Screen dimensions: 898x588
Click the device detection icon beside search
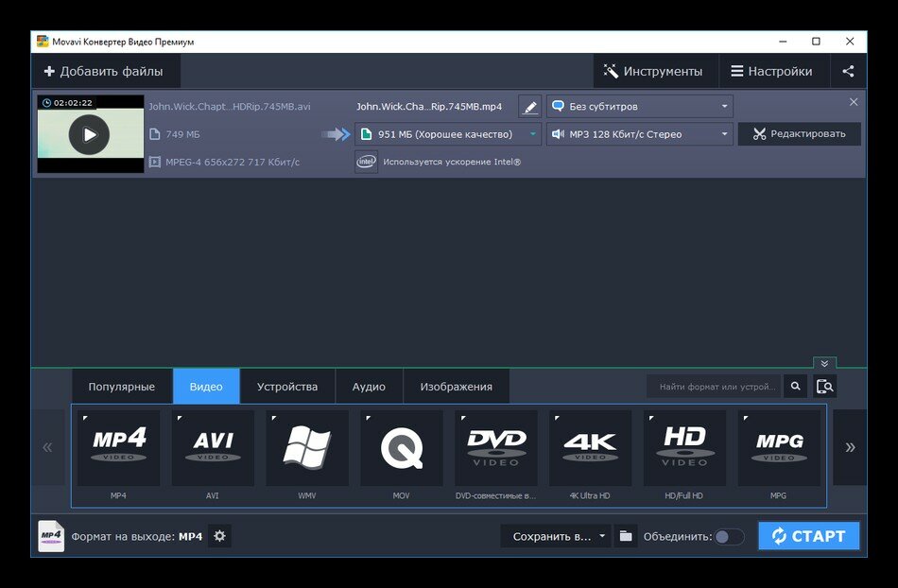click(x=824, y=387)
